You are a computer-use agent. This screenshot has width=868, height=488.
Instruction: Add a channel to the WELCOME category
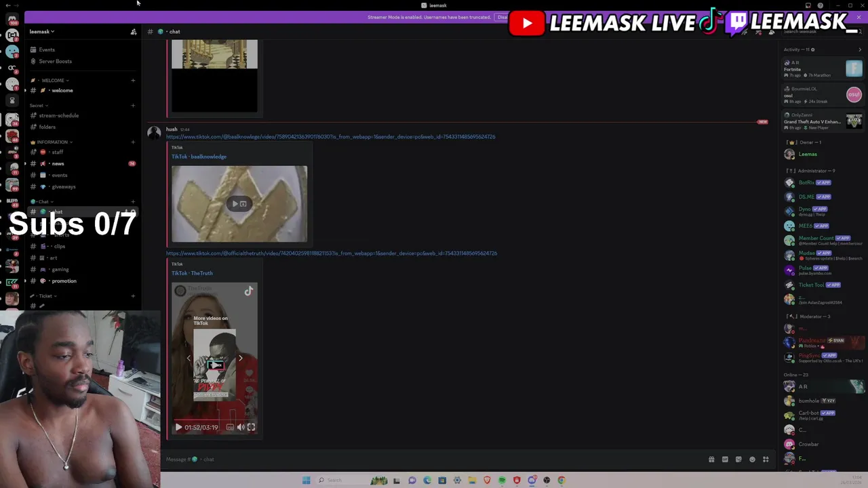point(133,80)
